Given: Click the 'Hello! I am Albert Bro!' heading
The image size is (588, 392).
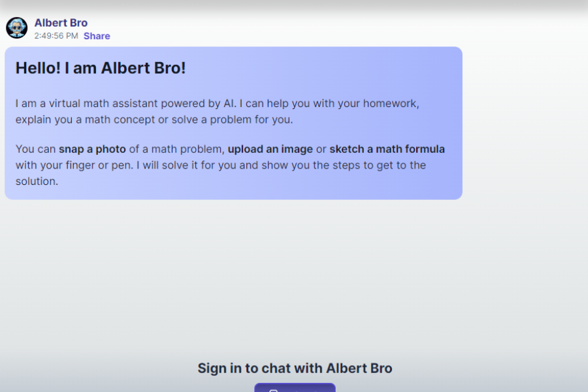Looking at the screenshot, I should tap(100, 67).
